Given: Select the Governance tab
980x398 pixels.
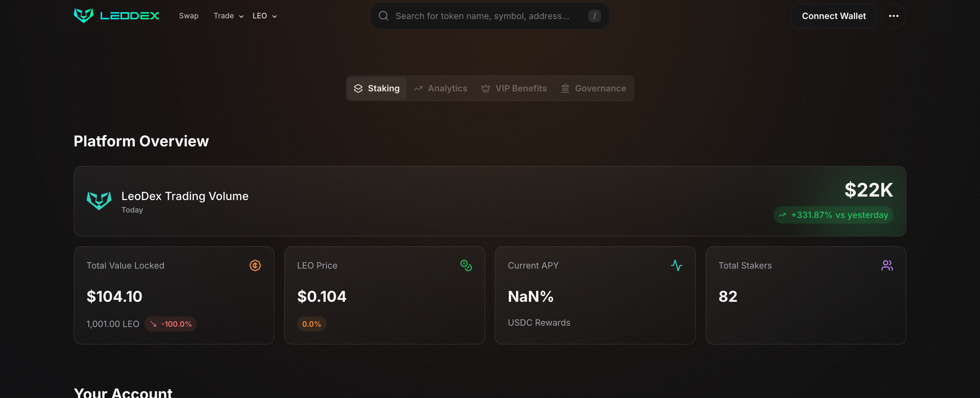Looking at the screenshot, I should click(594, 89).
